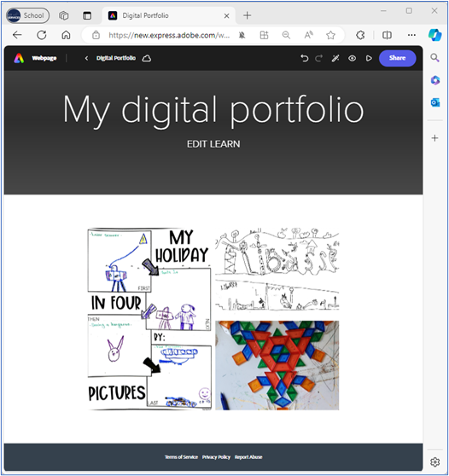Open the Copilot sidebar
This screenshot has height=476, width=449.
434,35
